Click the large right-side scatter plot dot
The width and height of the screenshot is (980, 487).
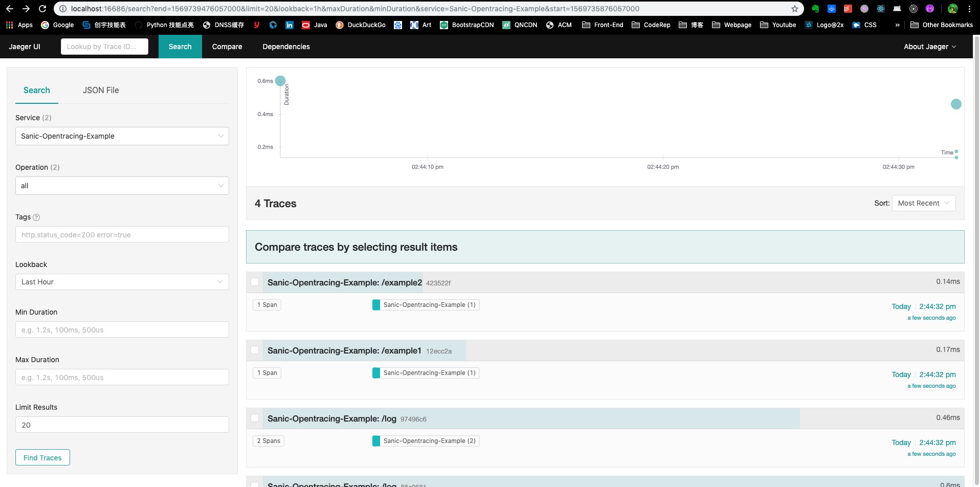956,104
